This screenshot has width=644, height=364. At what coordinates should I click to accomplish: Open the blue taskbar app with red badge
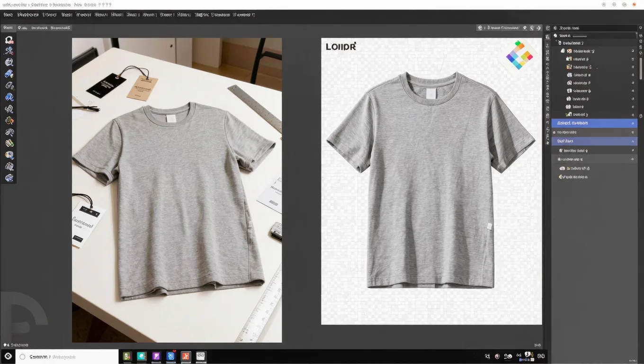[171, 356]
